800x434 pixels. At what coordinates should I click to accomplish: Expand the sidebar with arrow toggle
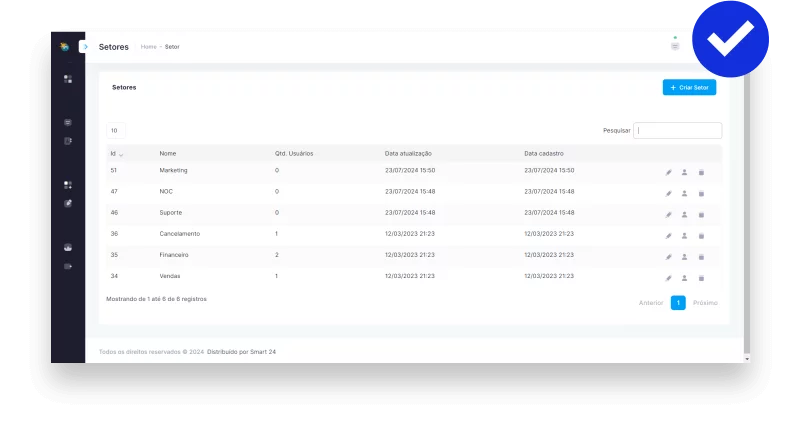pyautogui.click(x=85, y=46)
